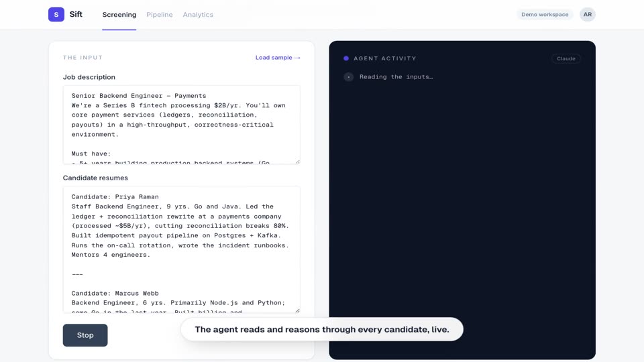
Task: Focus the Job description text area
Action: (x=182, y=125)
